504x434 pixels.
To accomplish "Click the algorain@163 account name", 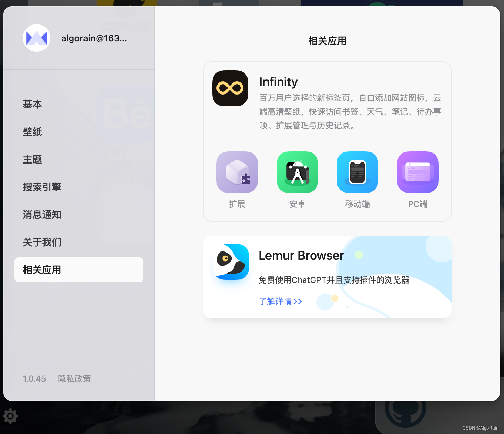I will (x=94, y=38).
